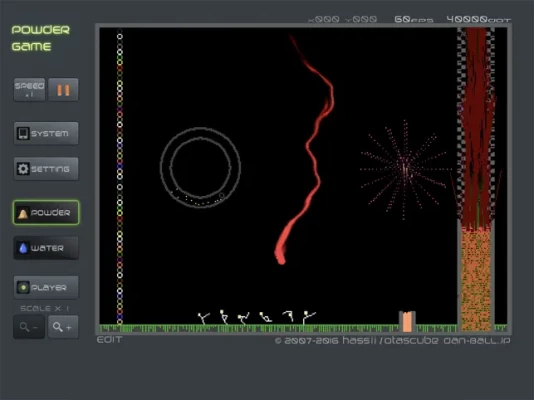The width and height of the screenshot is (534, 400).
Task: Click the gear icon on Setting
Action: 23,169
